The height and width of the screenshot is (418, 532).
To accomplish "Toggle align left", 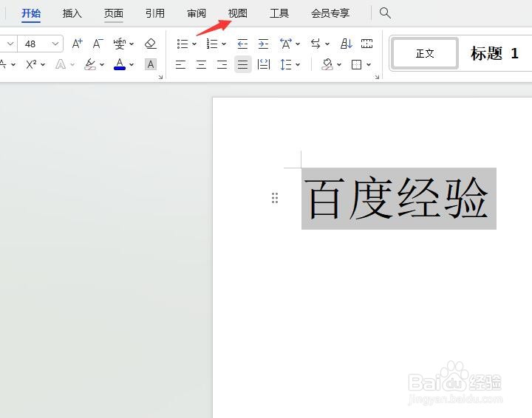I will tap(180, 64).
